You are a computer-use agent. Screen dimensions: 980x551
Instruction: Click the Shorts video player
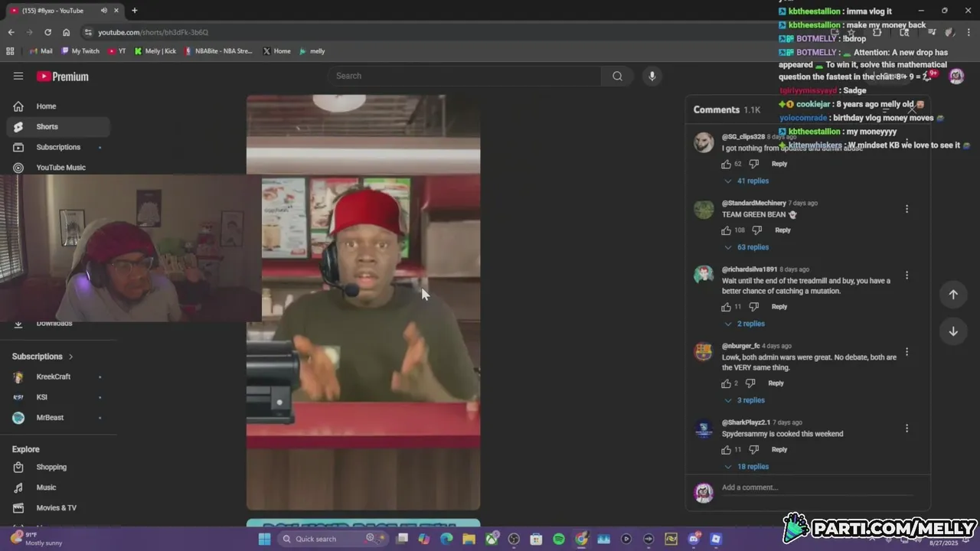click(x=363, y=302)
